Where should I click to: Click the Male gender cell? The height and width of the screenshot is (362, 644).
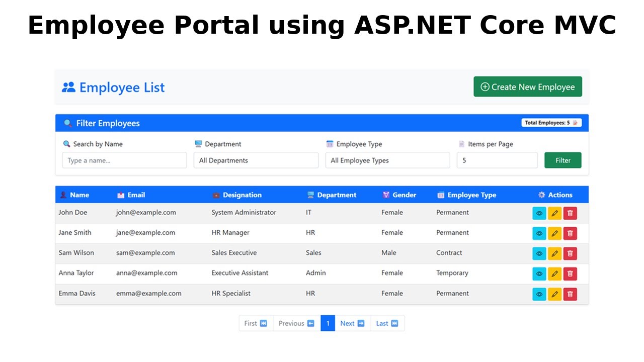click(388, 253)
